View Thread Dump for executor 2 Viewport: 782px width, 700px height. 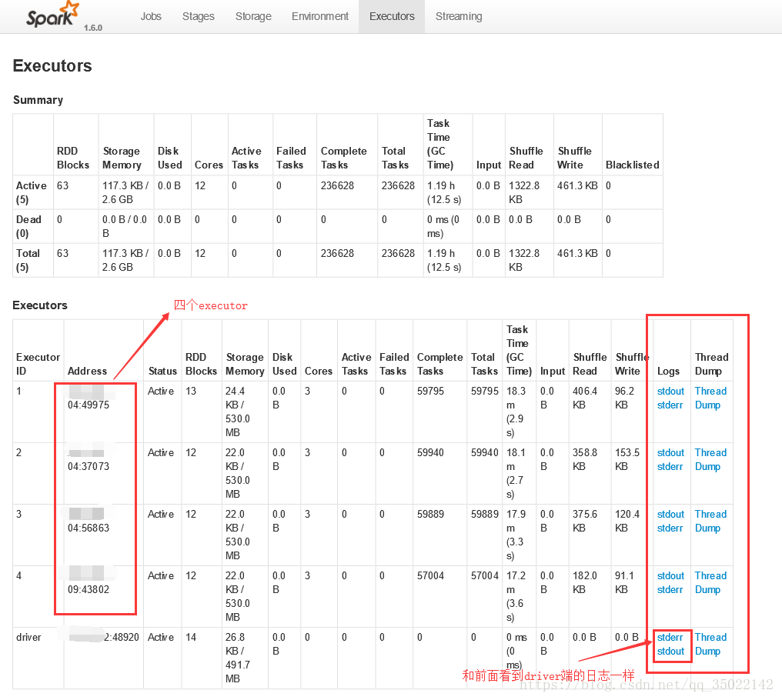point(710,459)
